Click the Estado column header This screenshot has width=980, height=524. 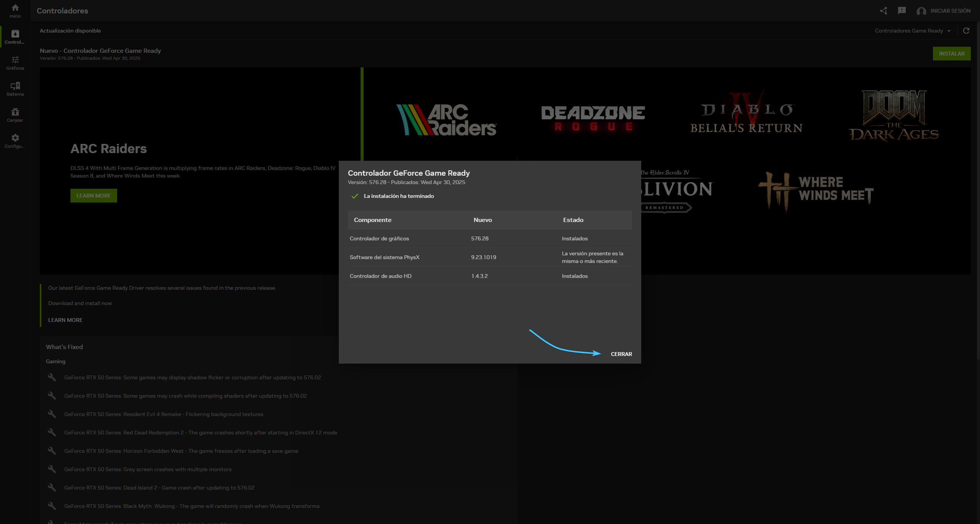click(x=573, y=220)
